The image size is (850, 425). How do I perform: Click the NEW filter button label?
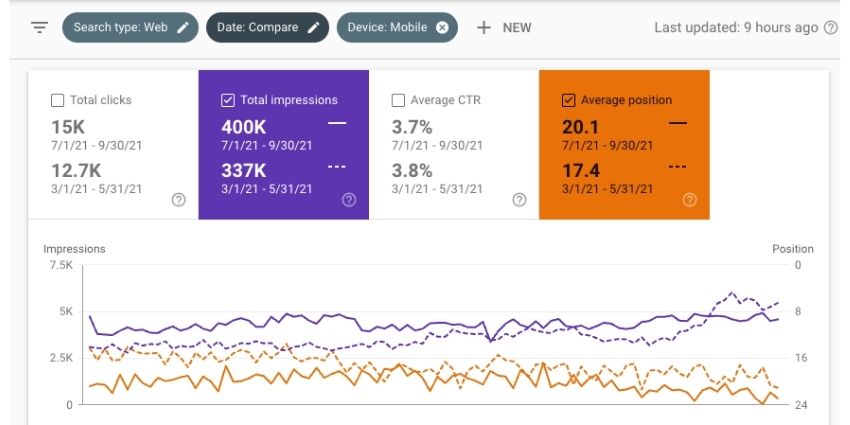[x=517, y=28]
